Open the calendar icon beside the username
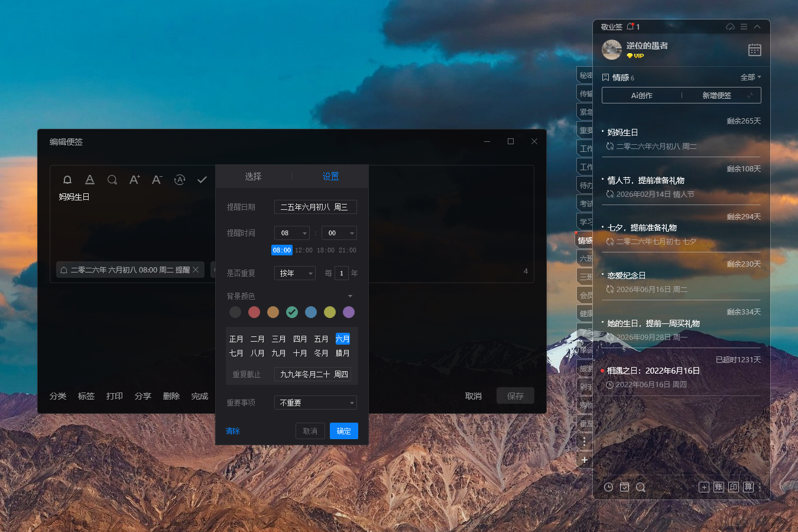Image resolution: width=798 pixels, height=532 pixels. click(754, 50)
